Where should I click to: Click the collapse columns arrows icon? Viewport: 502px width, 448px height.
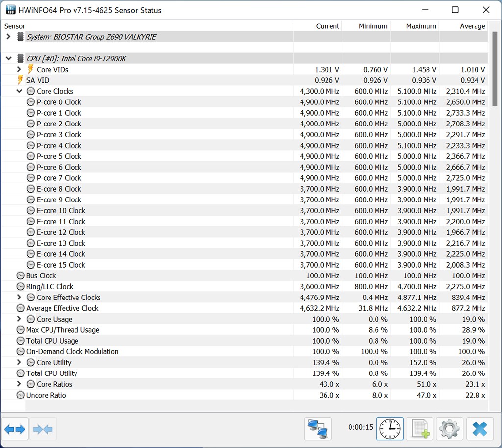pyautogui.click(x=43, y=429)
